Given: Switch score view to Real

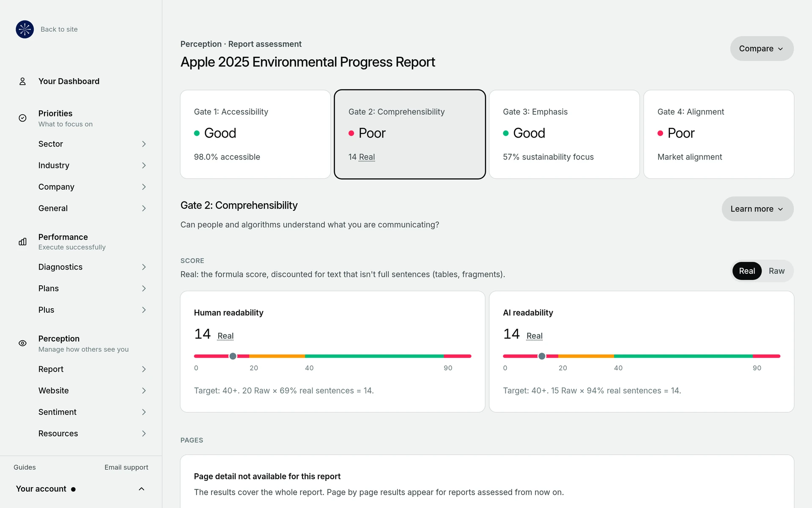Looking at the screenshot, I should click(747, 271).
